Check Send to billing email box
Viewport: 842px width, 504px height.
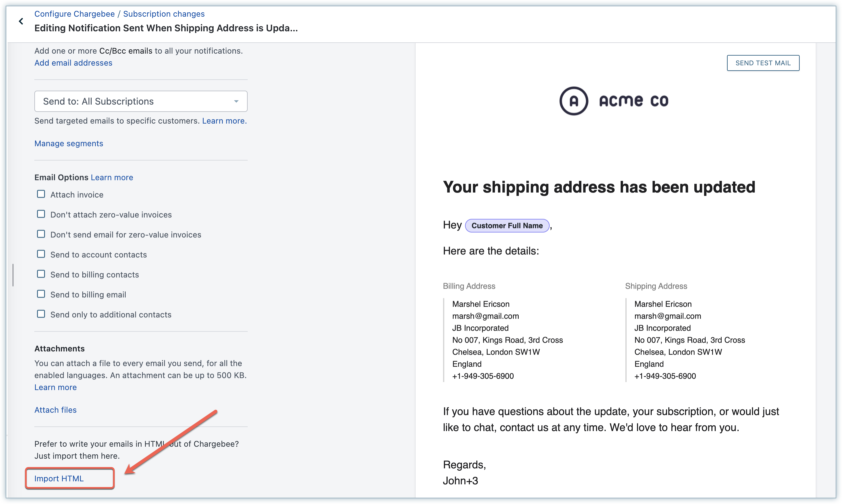(x=41, y=294)
